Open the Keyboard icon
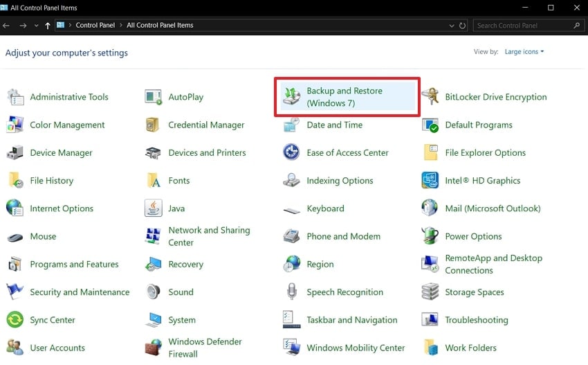This screenshot has height=365, width=588. pyautogui.click(x=292, y=211)
